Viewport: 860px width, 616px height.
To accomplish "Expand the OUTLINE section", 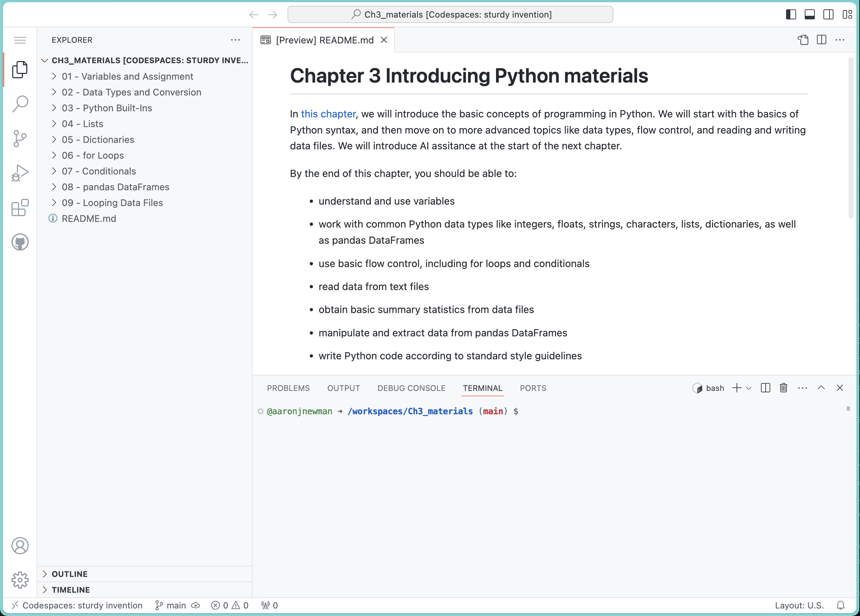I will (69, 574).
